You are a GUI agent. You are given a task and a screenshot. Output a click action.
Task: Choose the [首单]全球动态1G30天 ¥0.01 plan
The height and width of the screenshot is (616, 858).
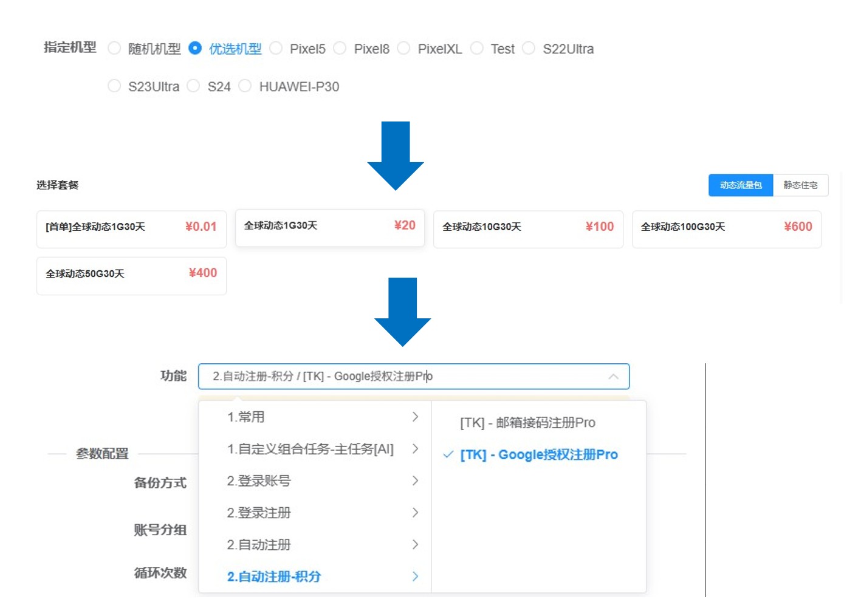[x=131, y=229]
